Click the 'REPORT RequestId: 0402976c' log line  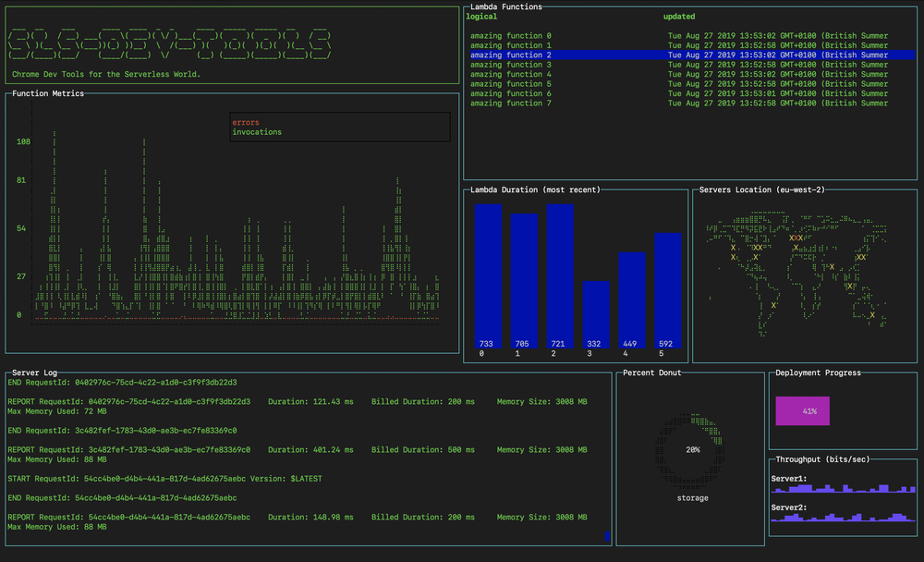(297, 401)
